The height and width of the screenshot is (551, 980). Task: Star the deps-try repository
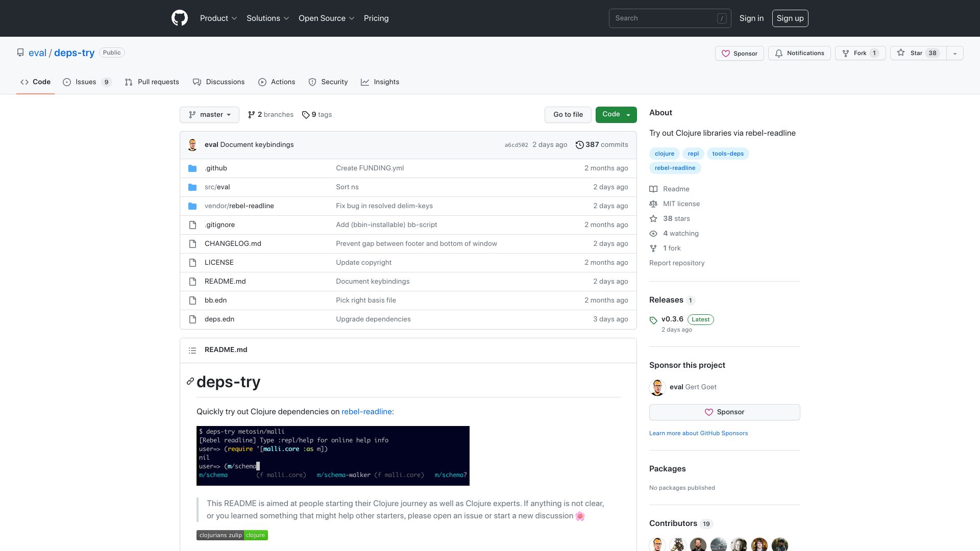pyautogui.click(x=918, y=53)
